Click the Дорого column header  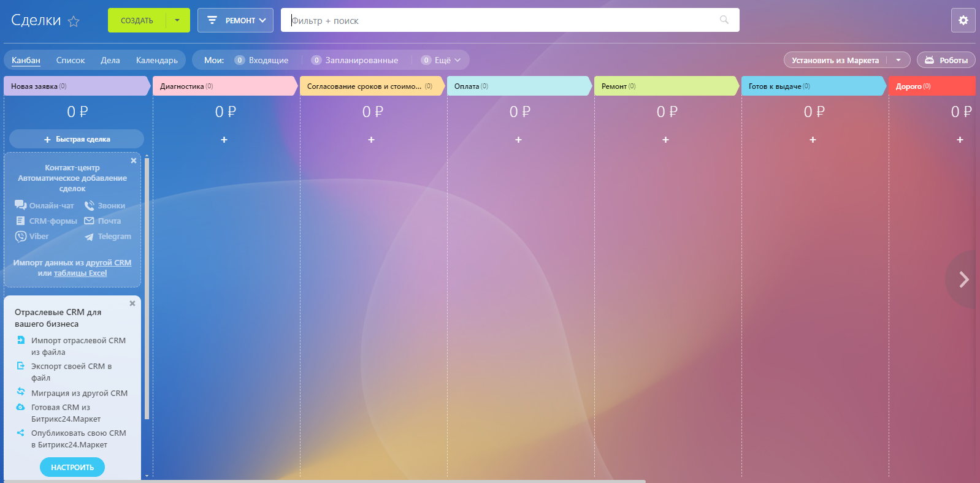pos(932,86)
